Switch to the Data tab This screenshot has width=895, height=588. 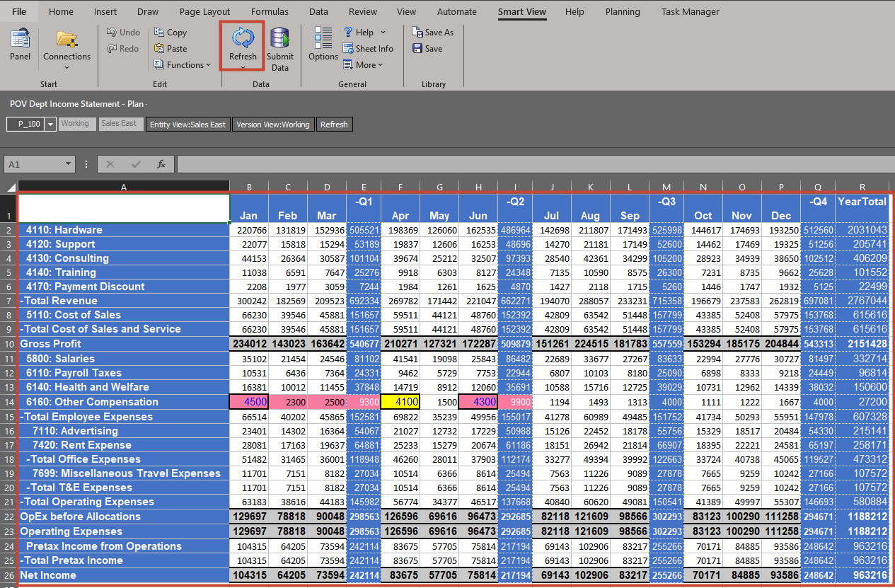(x=318, y=11)
